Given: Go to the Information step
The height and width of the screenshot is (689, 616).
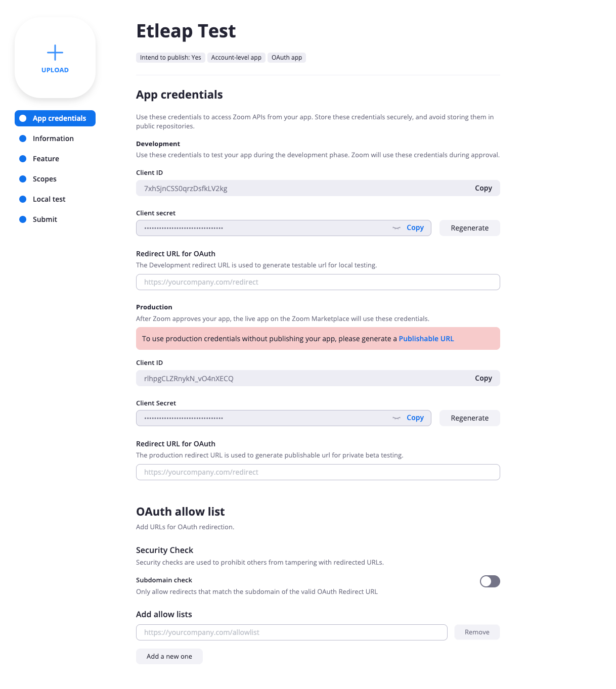Looking at the screenshot, I should click(x=53, y=139).
